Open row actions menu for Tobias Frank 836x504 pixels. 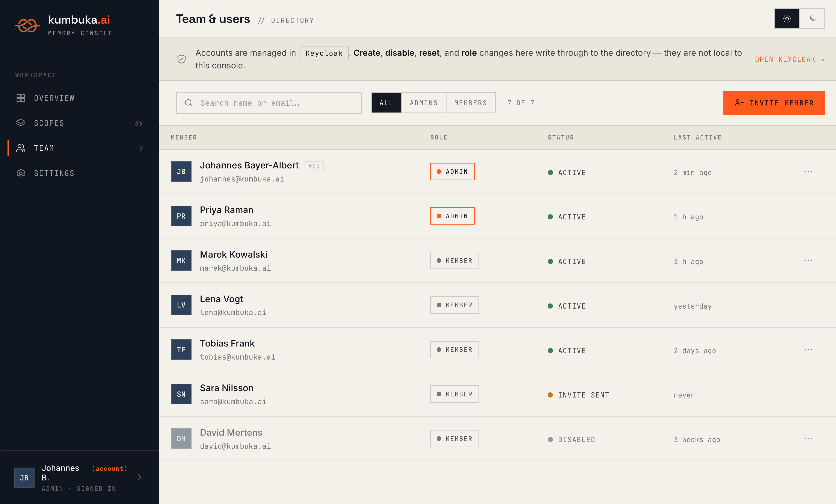[x=809, y=349]
